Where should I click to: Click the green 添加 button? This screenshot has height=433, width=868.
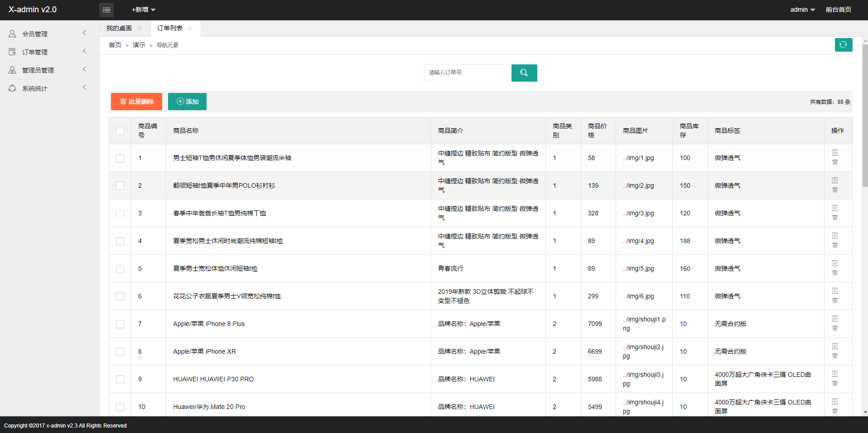pos(187,102)
